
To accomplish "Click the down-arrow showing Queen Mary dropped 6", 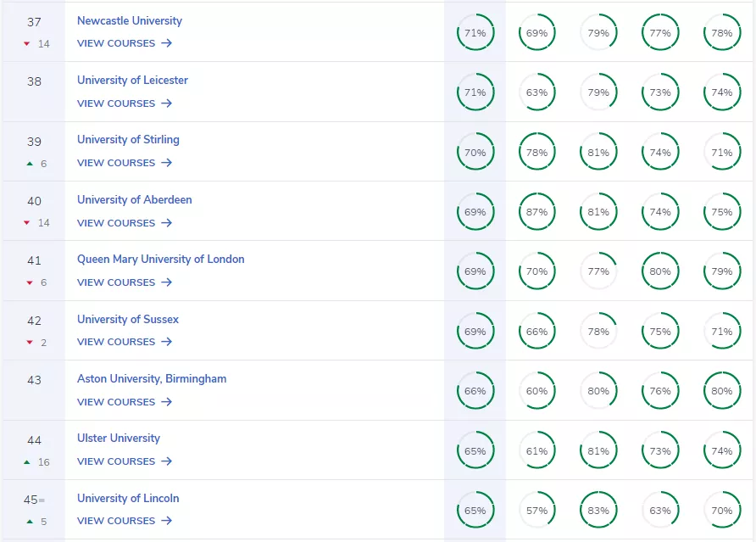I will [x=27, y=282].
